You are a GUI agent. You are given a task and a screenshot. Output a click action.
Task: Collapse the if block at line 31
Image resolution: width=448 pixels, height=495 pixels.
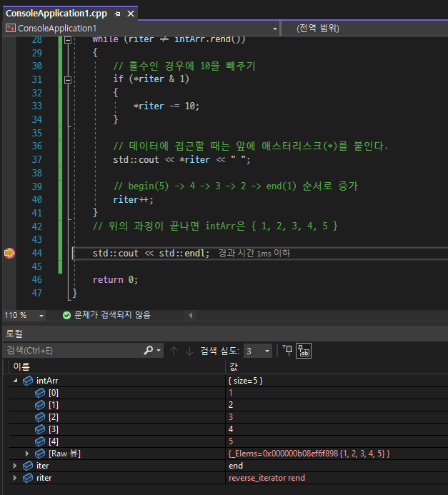(68, 79)
